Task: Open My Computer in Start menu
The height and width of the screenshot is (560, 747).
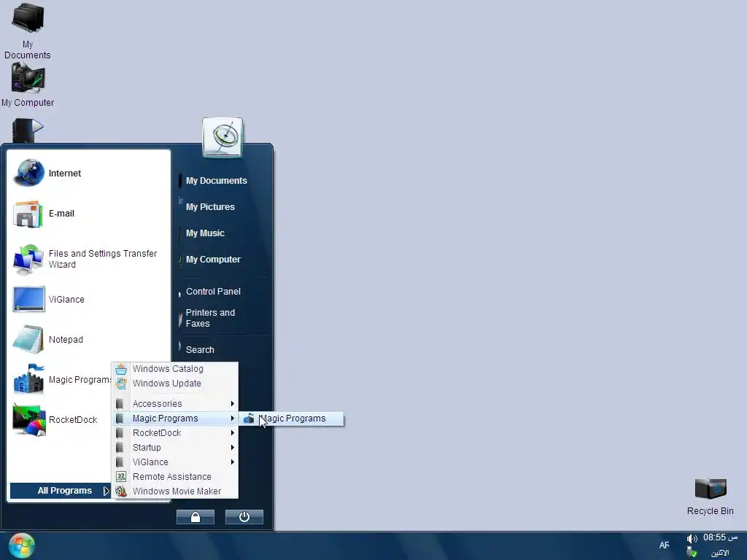Action: tap(213, 260)
